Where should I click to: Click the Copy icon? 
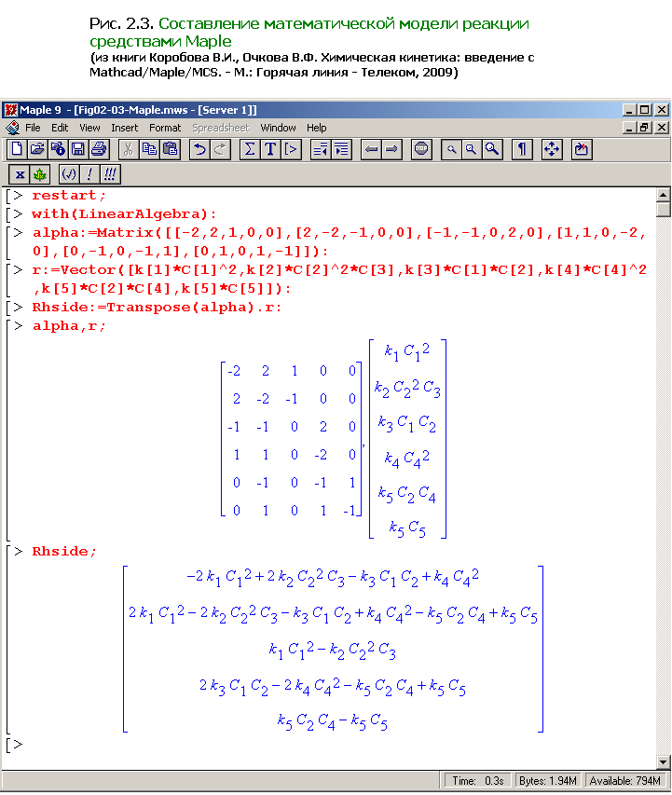pos(149,149)
